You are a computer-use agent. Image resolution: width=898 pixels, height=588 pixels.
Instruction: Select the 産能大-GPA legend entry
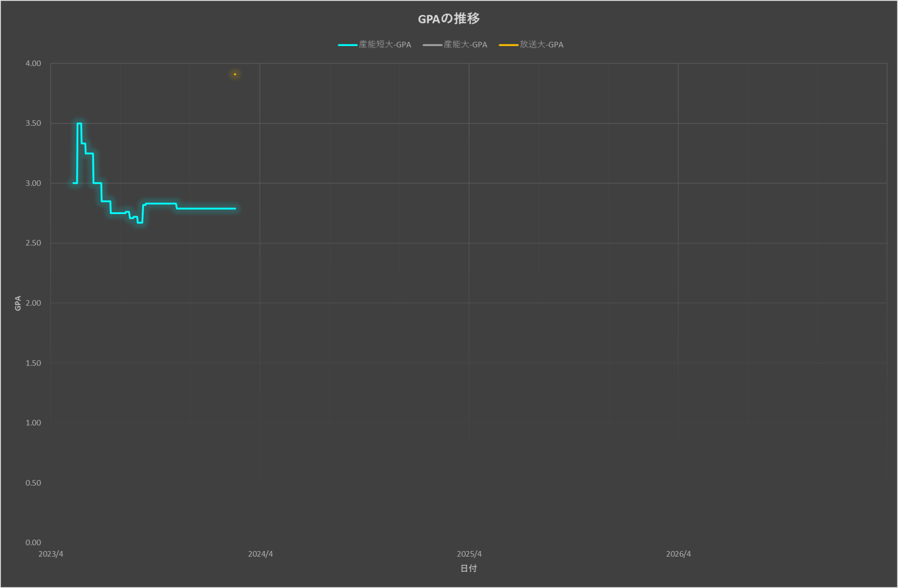click(465, 44)
